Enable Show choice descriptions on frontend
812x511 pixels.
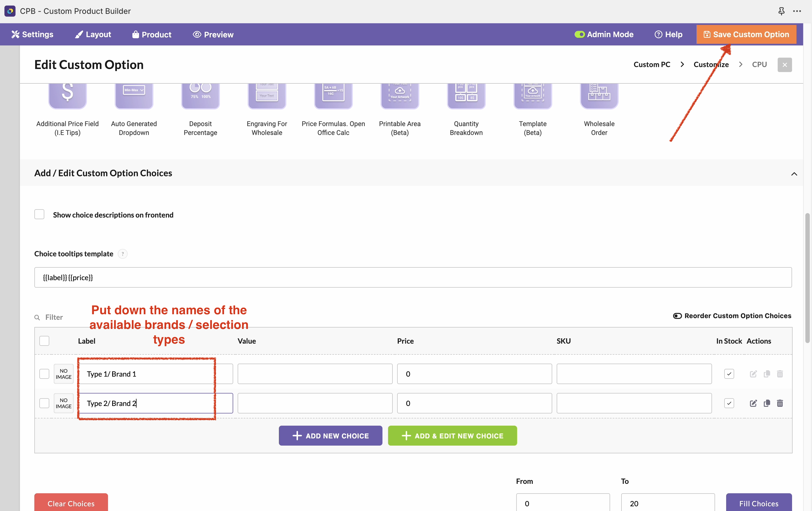[x=39, y=215]
